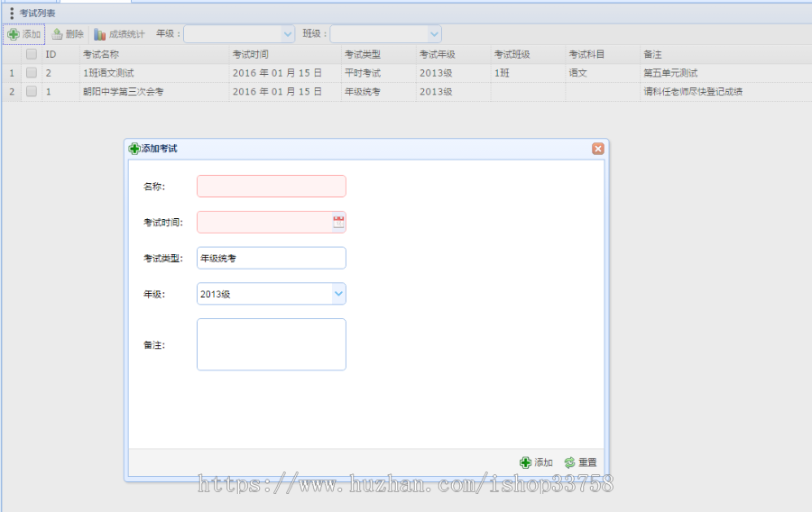Image resolution: width=812 pixels, height=512 pixels.
Task: Open the dialog 年级 2013级 dropdown arrow
Action: [x=338, y=294]
